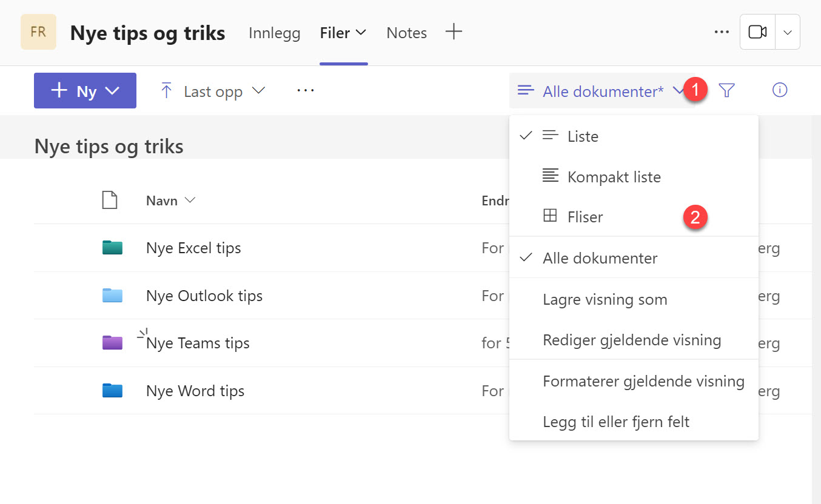Image resolution: width=821 pixels, height=504 pixels.
Task: Open the Nye Teams tips folder
Action: 198,343
